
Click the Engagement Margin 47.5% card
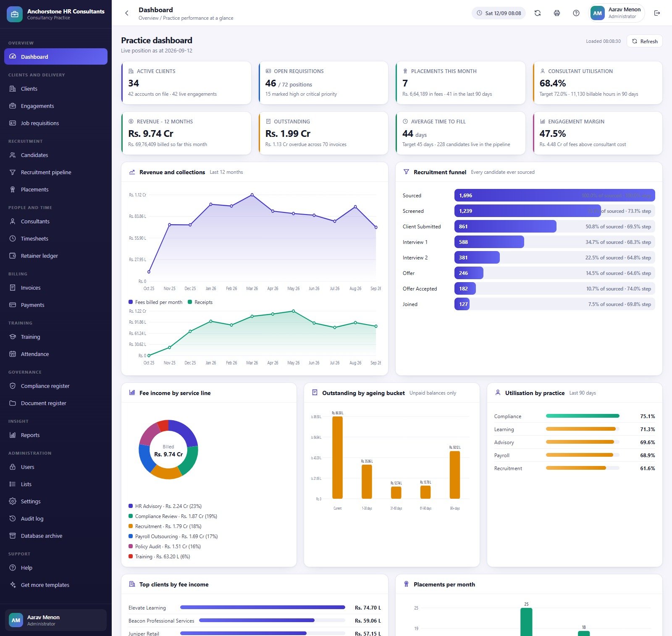pyautogui.click(x=598, y=133)
